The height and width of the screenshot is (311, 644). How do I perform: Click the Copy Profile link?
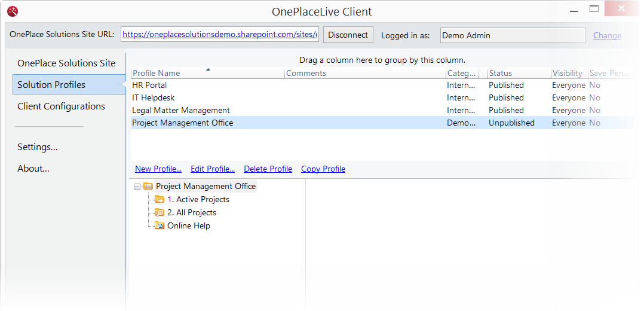[323, 169]
